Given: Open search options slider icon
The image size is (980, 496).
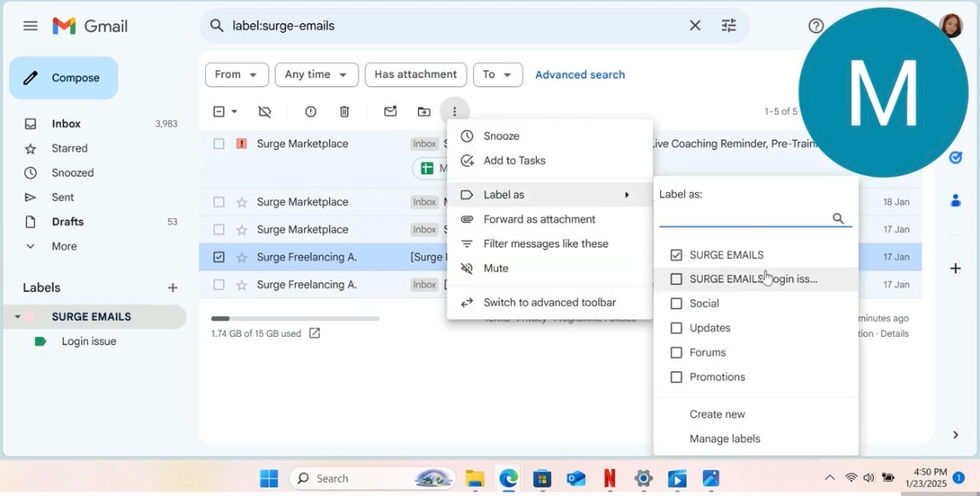Looking at the screenshot, I should click(x=729, y=26).
